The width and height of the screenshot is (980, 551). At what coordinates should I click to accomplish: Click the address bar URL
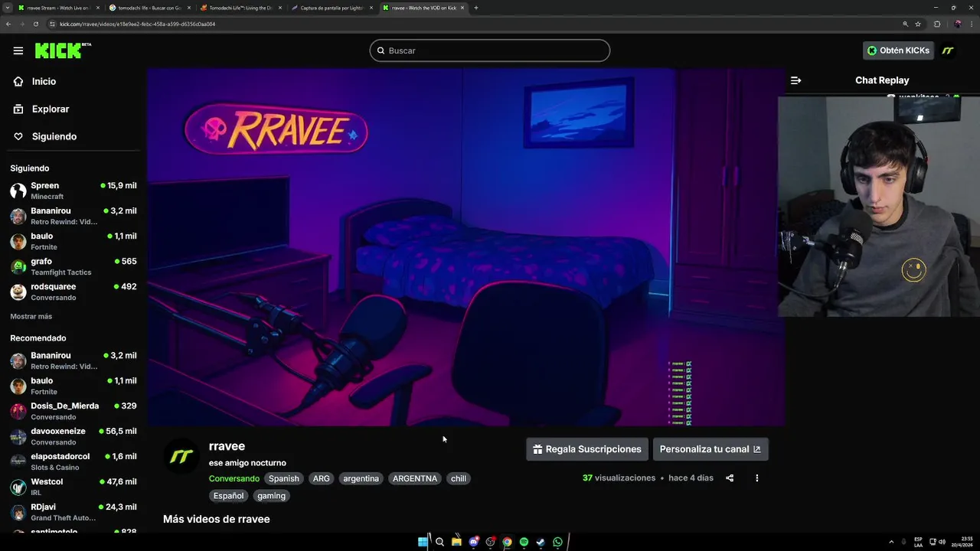(x=138, y=24)
